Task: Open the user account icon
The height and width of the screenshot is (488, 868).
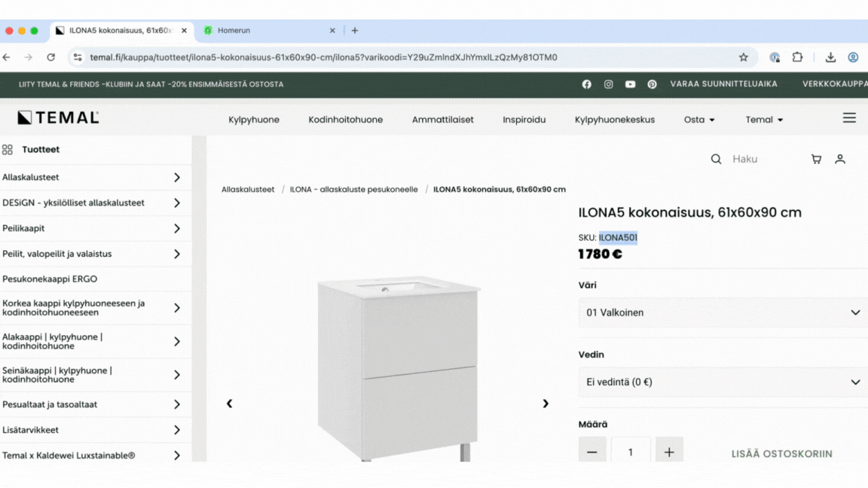Action: [840, 159]
